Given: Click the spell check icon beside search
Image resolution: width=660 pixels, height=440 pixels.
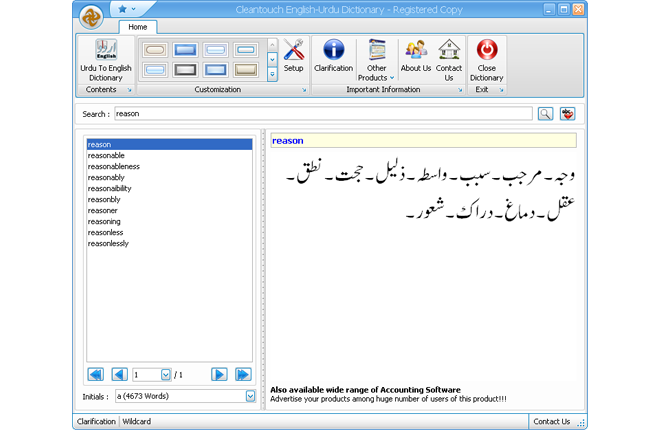Looking at the screenshot, I should [x=567, y=114].
